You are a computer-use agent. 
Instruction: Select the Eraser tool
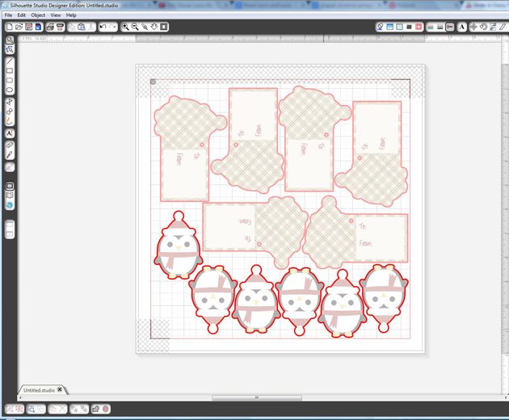[10, 145]
